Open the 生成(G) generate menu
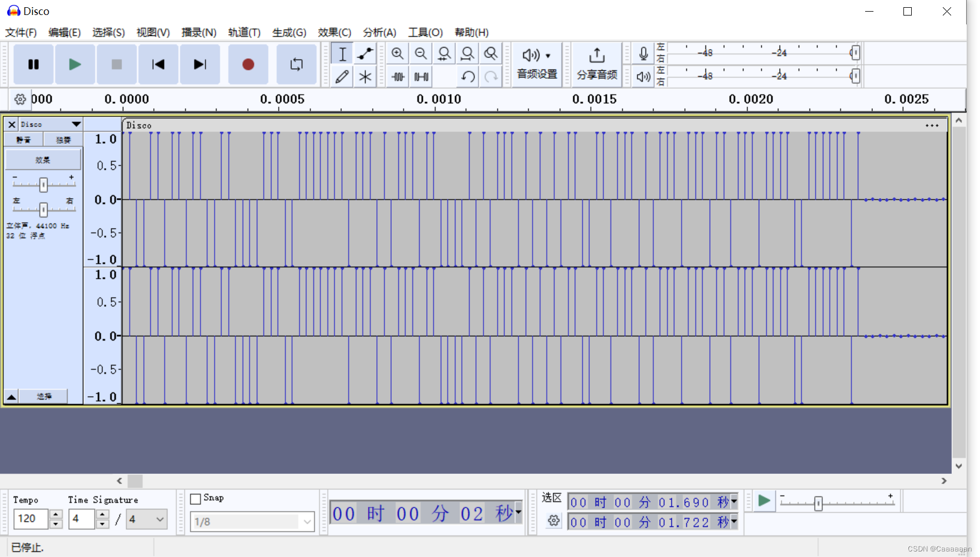Viewport: 980px width, 557px height. 289,32
